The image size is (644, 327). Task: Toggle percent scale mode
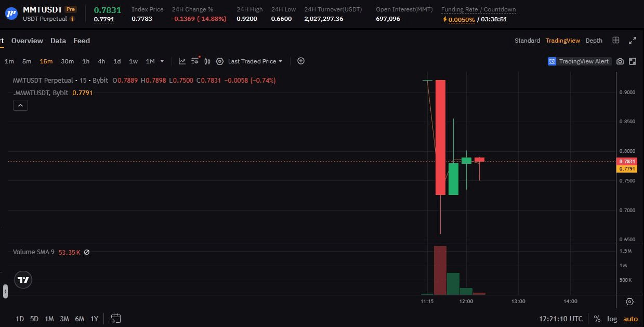tap(597, 319)
